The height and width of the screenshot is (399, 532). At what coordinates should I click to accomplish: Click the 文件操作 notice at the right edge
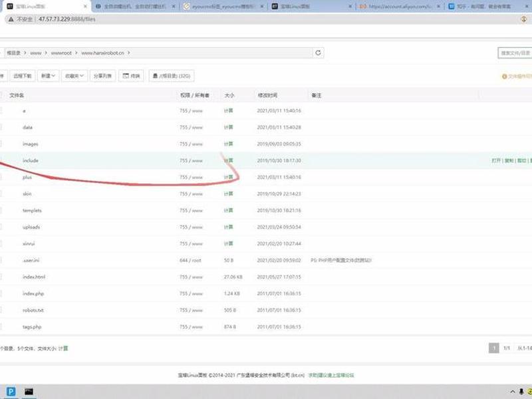coord(517,76)
